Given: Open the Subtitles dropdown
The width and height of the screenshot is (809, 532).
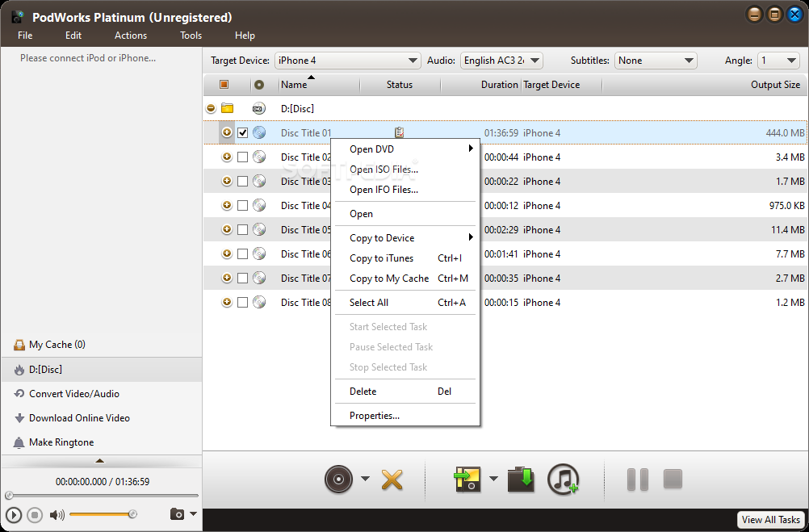Looking at the screenshot, I should coord(655,61).
